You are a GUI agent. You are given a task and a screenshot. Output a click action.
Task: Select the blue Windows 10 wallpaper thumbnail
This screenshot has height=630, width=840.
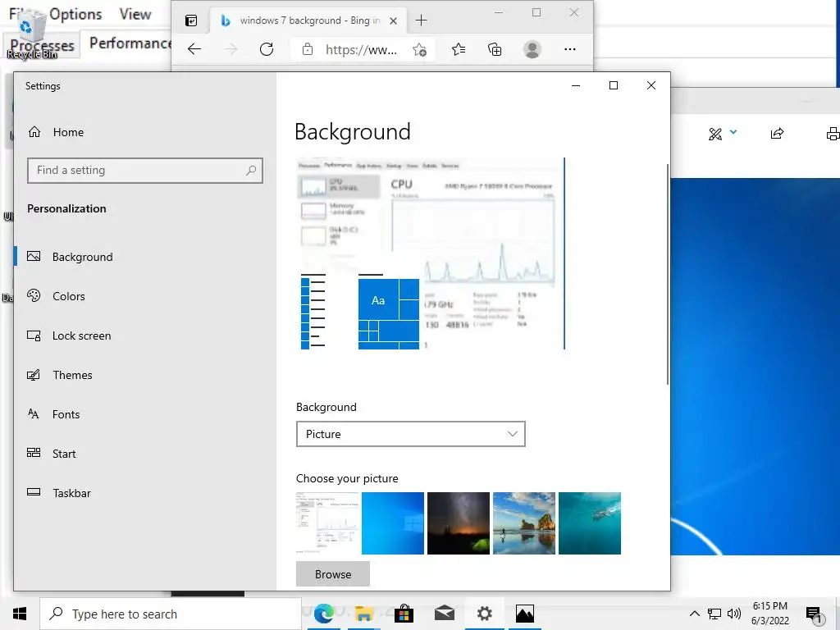point(393,523)
